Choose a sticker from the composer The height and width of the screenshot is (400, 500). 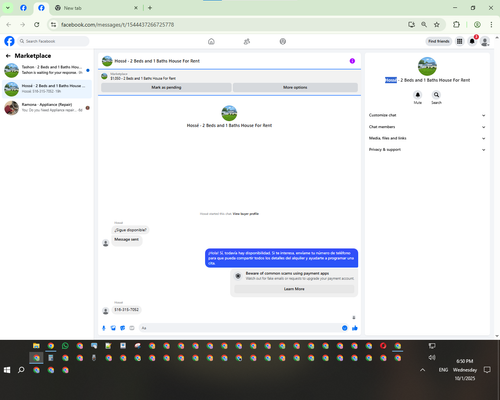pos(123,328)
